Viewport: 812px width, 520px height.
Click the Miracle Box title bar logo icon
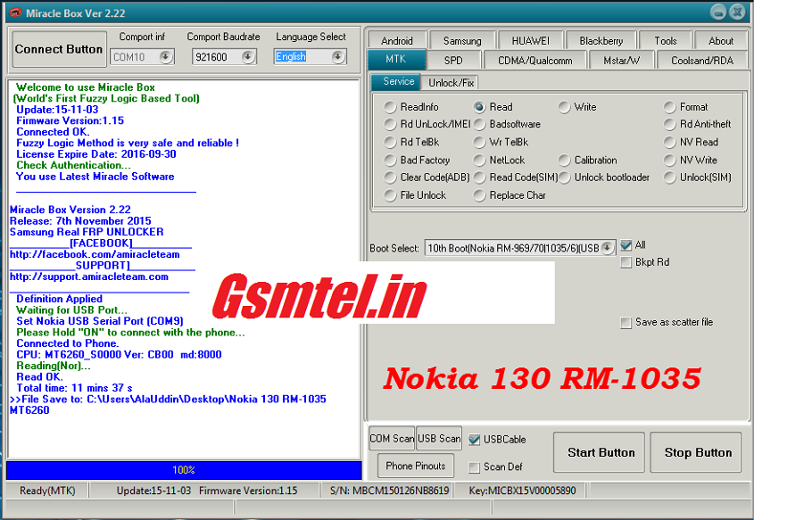[15, 13]
